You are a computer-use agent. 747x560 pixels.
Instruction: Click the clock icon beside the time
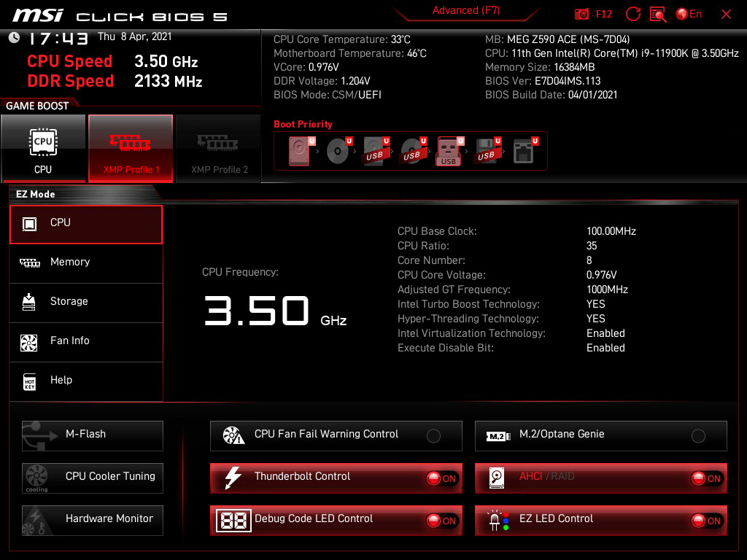[15, 38]
